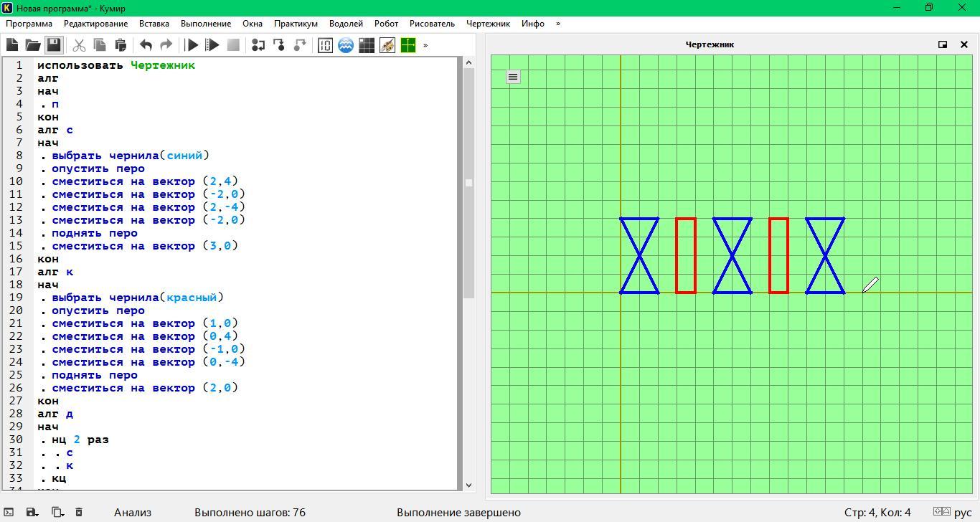Open the Рисователь palette icon in toolbar
Viewport: 980px width, 522px height.
pos(387,45)
